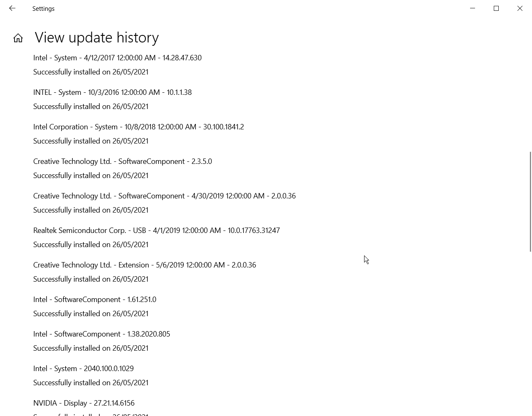Viewport: 532px width, 416px height.
Task: Open Settings home via house icon
Action: 18,38
